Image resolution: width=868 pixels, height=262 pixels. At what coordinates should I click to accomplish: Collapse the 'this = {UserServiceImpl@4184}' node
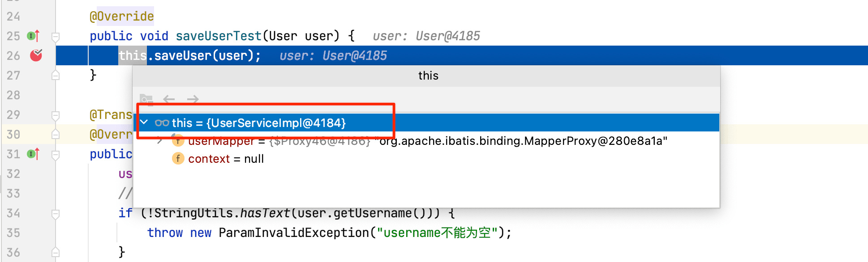pos(144,122)
